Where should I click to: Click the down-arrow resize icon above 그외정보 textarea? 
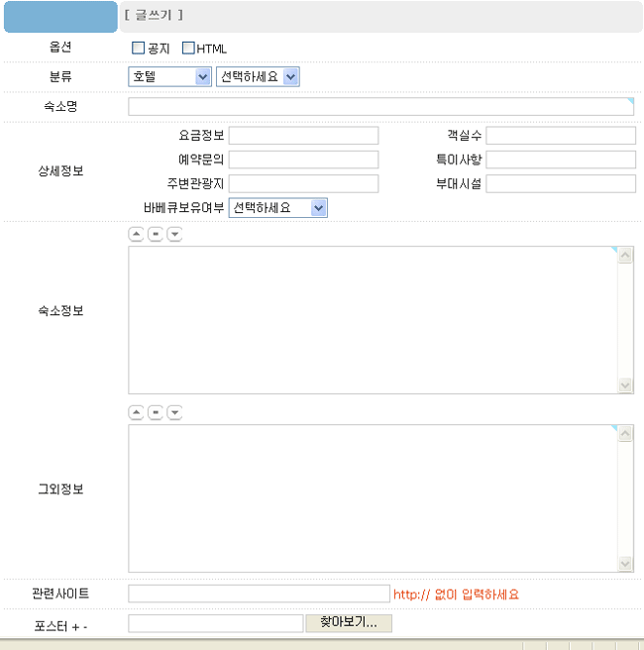(174, 412)
